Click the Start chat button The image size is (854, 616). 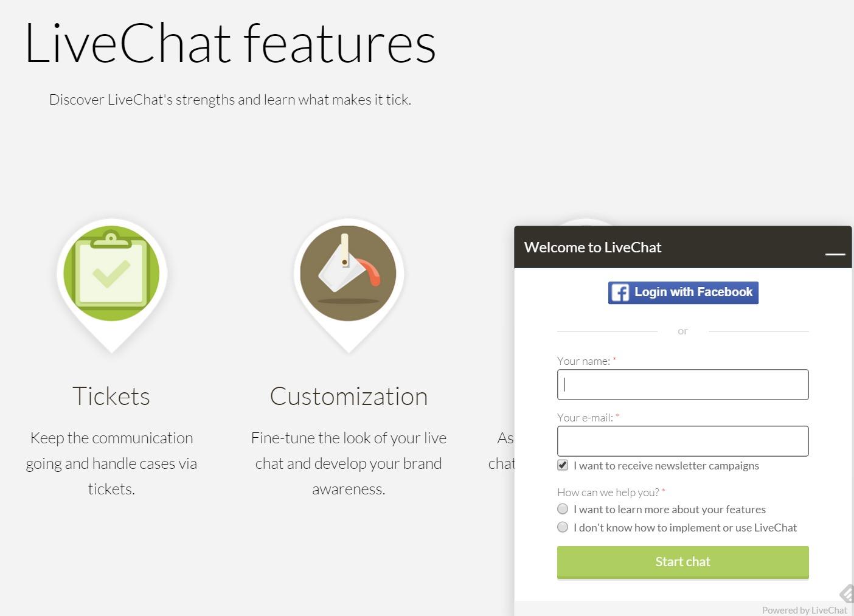pos(682,562)
